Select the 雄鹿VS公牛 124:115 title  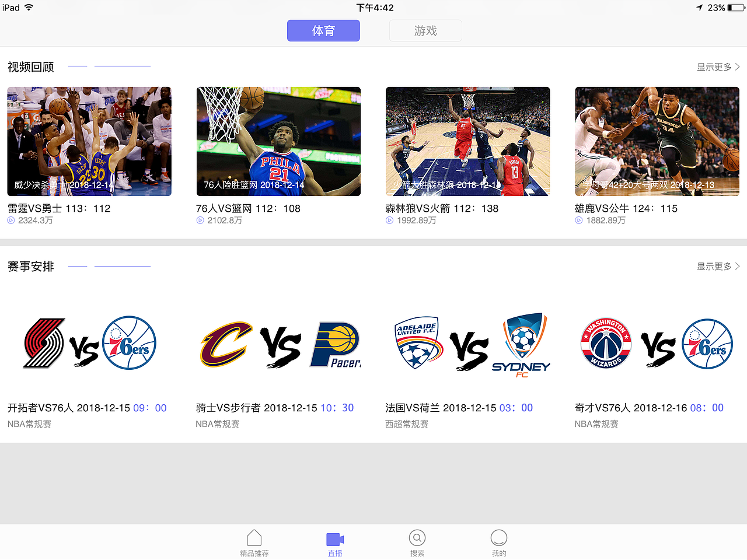(626, 208)
